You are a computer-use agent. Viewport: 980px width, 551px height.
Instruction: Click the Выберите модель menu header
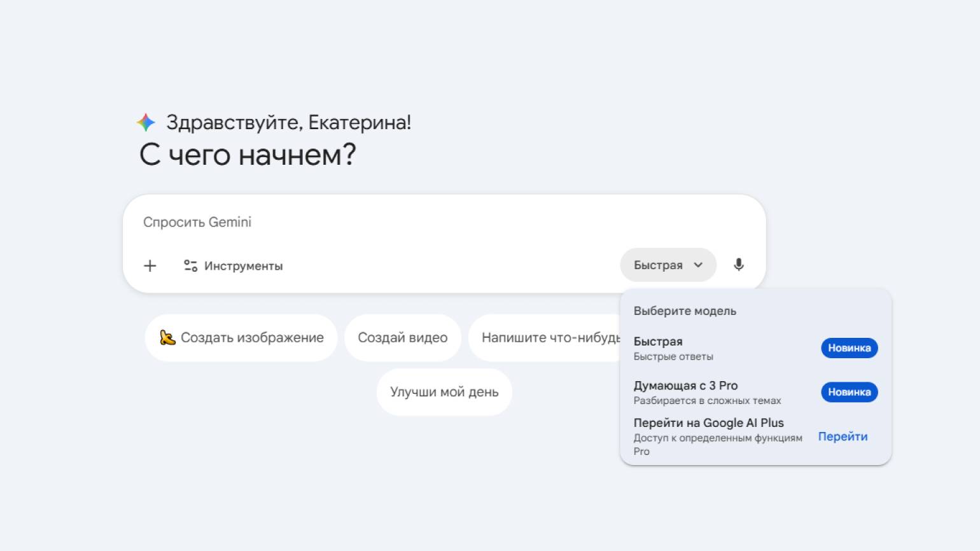tap(685, 311)
